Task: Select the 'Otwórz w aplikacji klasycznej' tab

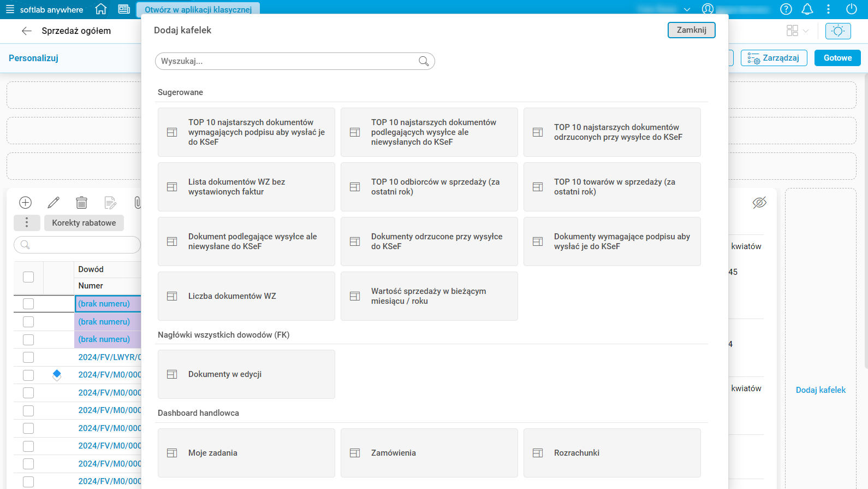Action: click(x=198, y=9)
